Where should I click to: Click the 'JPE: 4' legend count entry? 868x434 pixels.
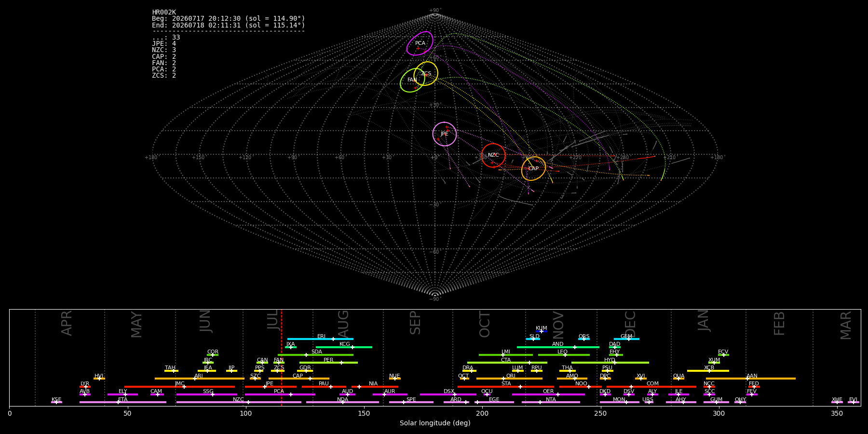164,44
